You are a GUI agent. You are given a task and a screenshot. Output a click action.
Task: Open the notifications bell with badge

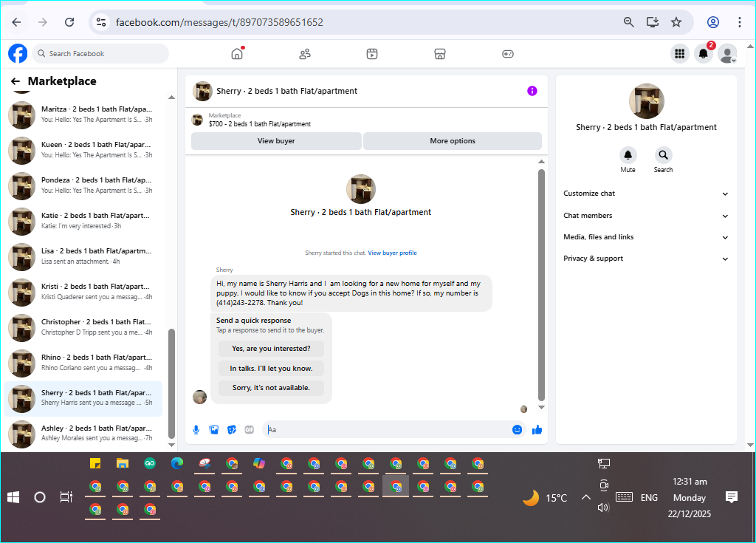(x=704, y=54)
